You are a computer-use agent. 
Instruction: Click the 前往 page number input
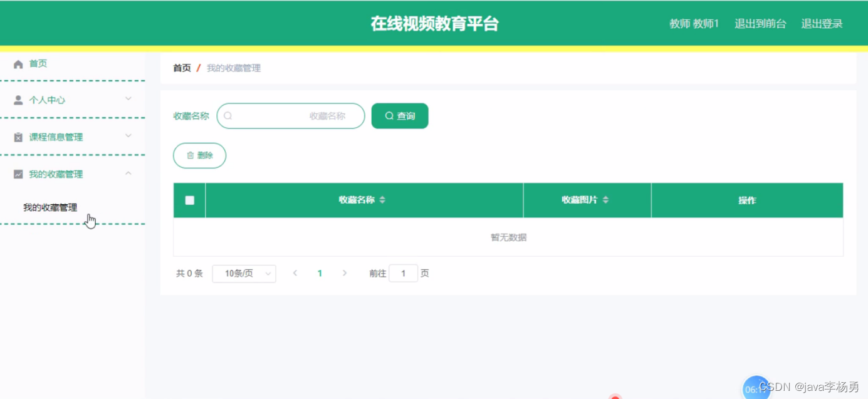pyautogui.click(x=404, y=273)
